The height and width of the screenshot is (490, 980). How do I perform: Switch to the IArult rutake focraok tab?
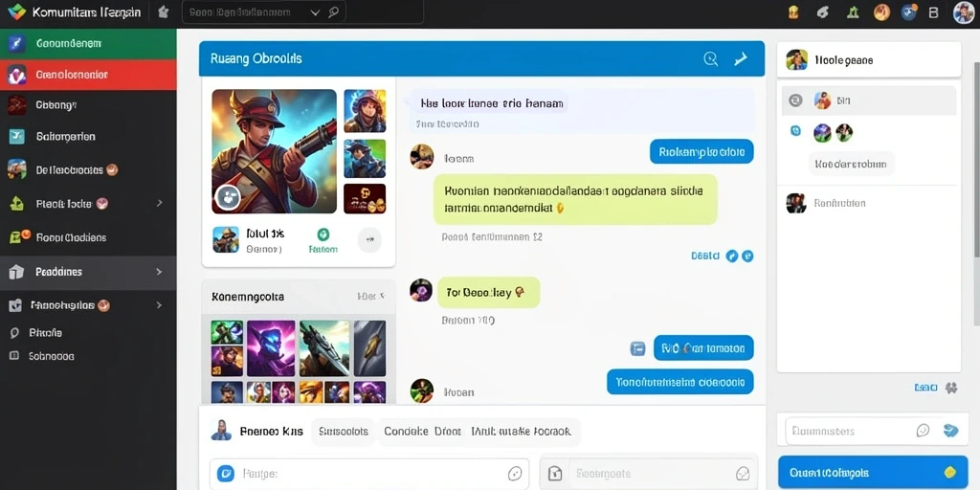522,432
